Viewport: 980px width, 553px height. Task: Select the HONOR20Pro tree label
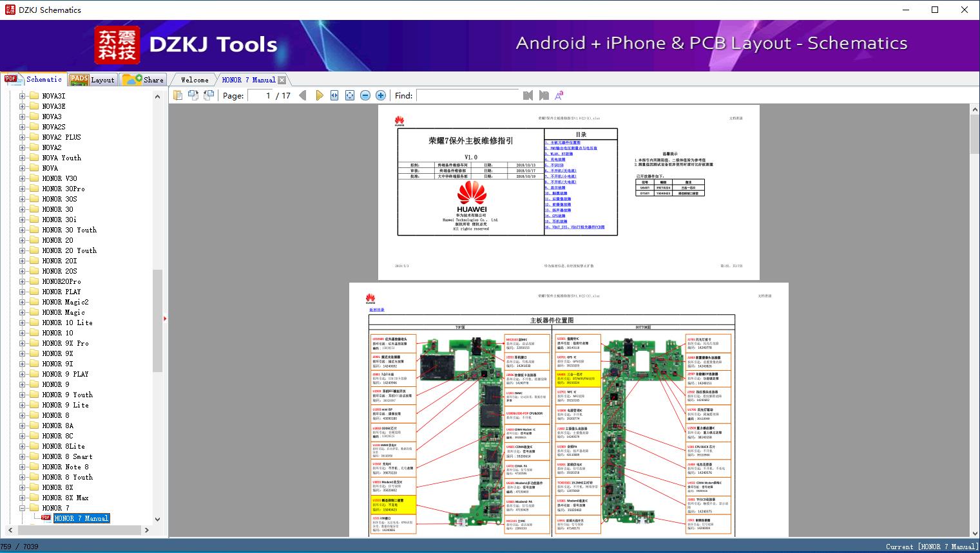[x=62, y=281]
